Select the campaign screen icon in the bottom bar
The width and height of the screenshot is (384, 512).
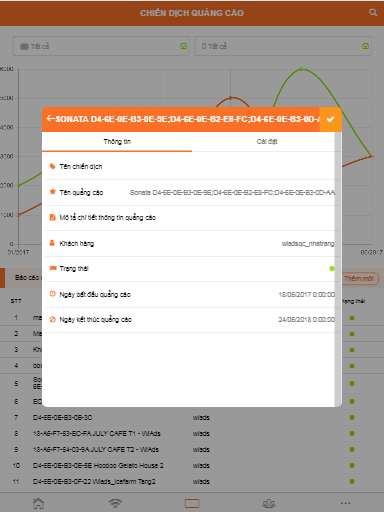click(192, 503)
